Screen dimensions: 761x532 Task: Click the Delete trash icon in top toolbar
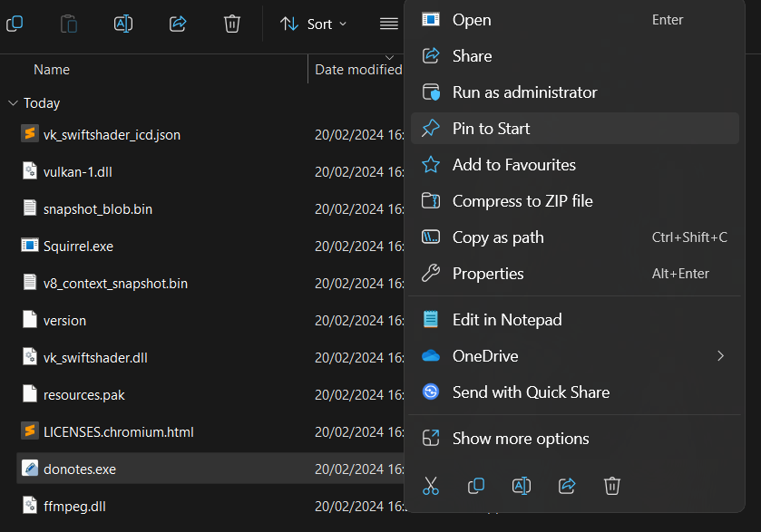(x=232, y=24)
